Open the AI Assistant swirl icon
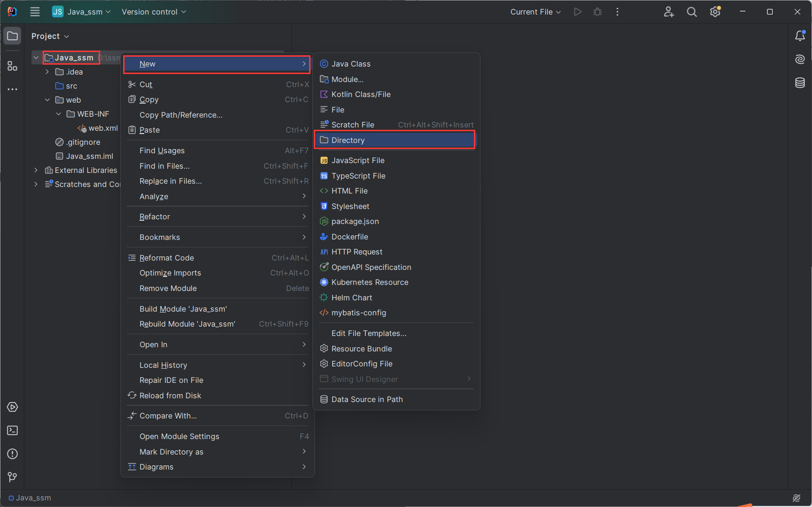Screen dimensions: 812x507 pyautogui.click(x=800, y=59)
